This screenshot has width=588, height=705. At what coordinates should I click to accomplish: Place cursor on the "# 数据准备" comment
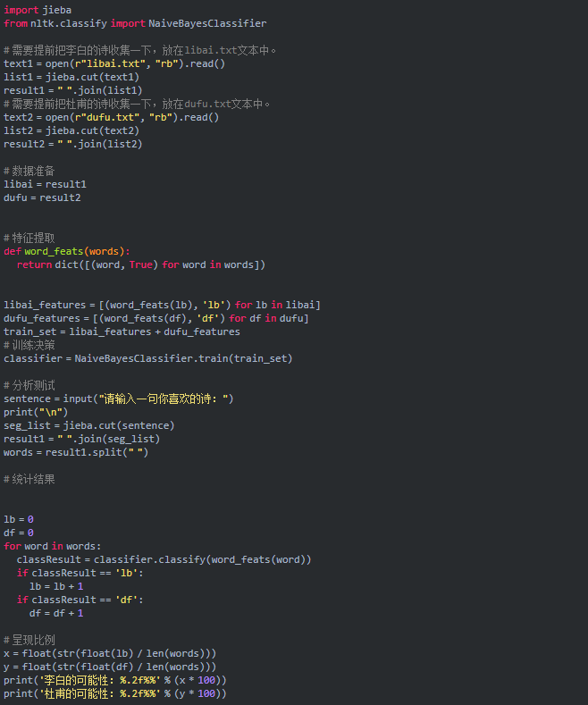[29, 171]
